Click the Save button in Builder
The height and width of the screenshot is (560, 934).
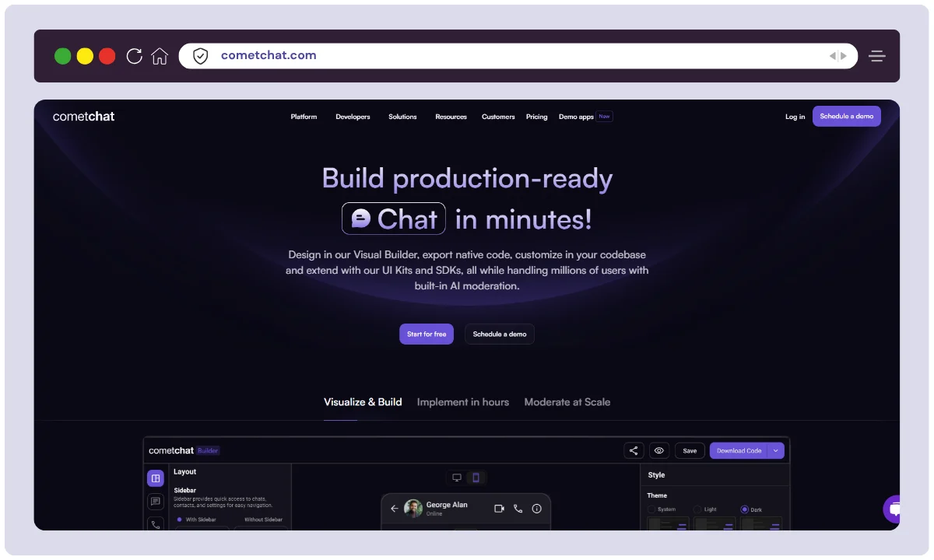[690, 450]
